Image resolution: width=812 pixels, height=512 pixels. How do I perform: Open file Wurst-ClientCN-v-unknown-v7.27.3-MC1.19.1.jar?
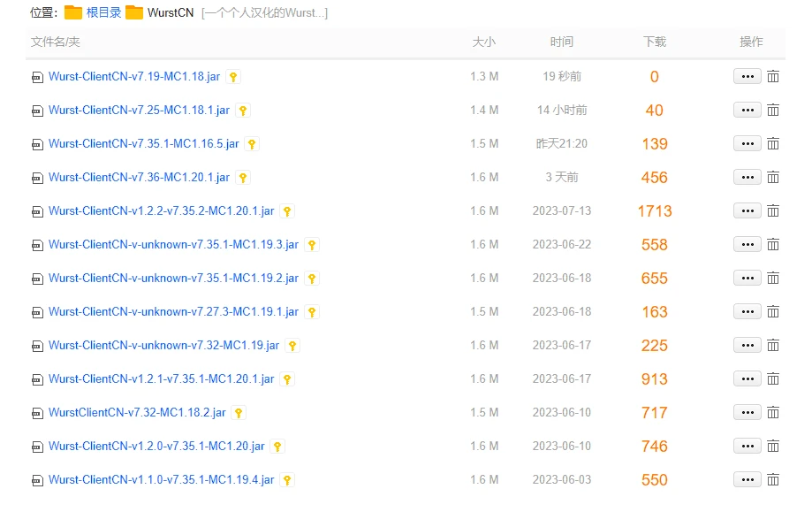(173, 312)
